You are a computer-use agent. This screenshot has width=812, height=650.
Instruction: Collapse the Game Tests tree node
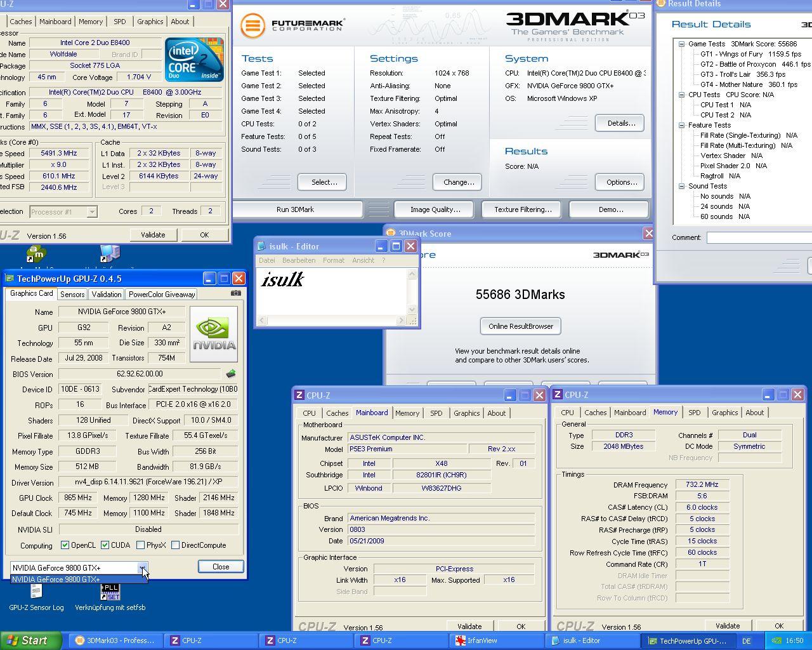tap(681, 44)
